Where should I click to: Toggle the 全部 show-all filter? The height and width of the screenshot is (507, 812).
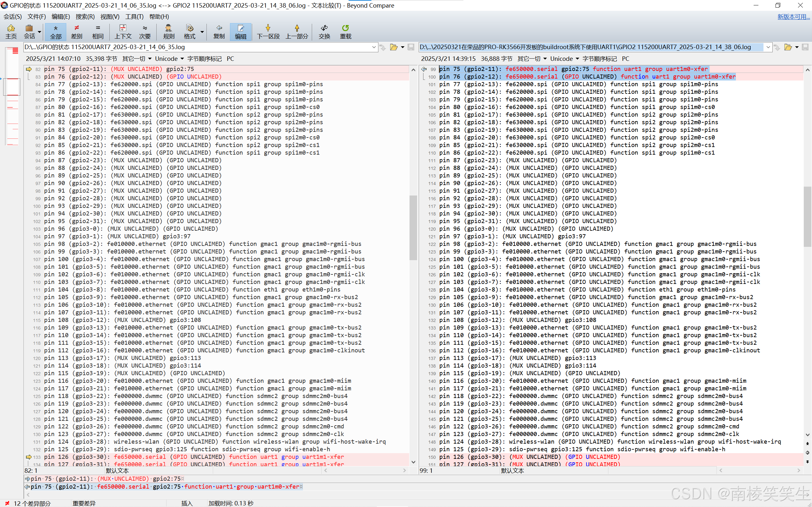56,31
